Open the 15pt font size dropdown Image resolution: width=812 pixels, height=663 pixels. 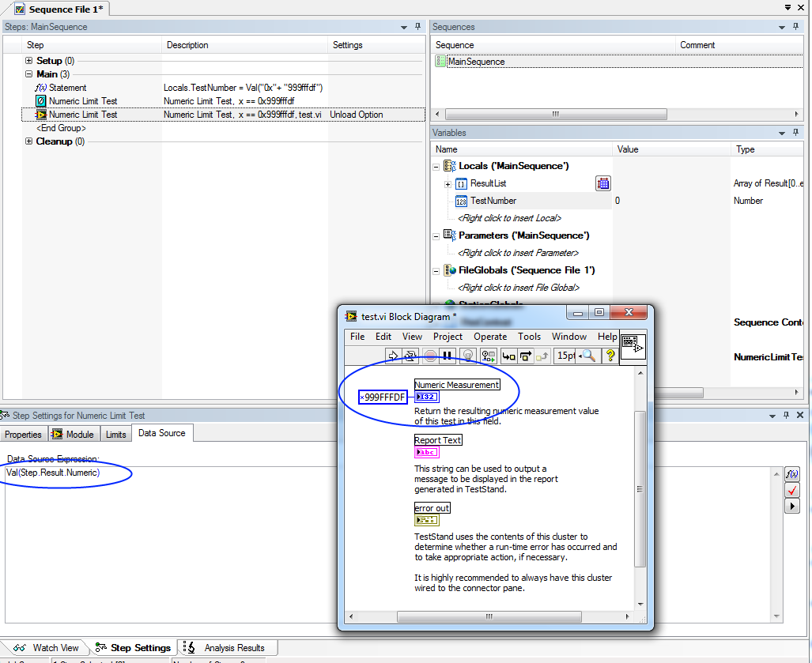566,356
